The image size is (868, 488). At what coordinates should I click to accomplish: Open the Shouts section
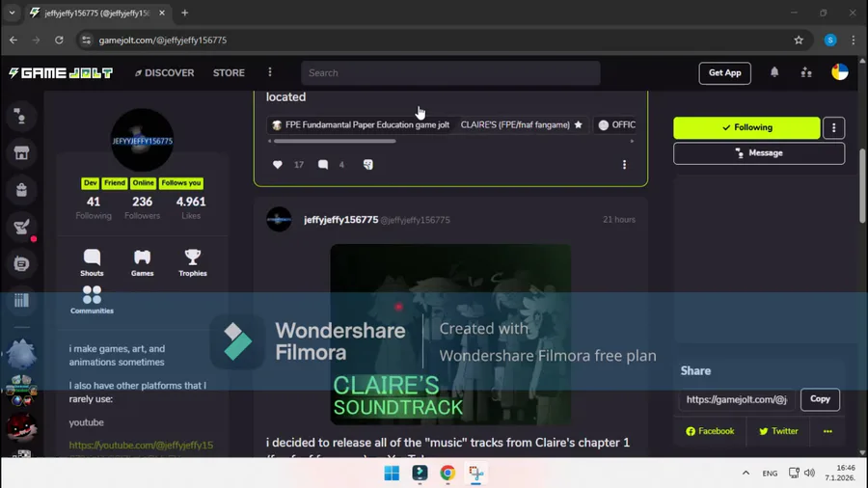[x=92, y=262]
